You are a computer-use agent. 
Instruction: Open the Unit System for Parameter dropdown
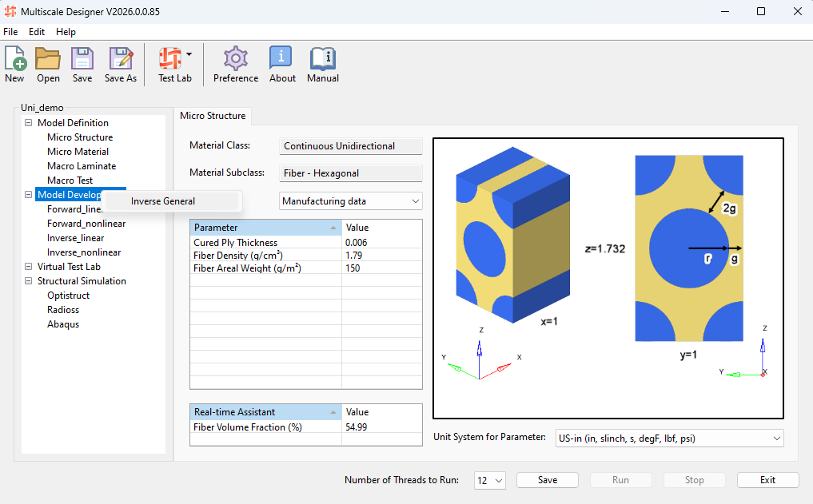click(x=668, y=439)
